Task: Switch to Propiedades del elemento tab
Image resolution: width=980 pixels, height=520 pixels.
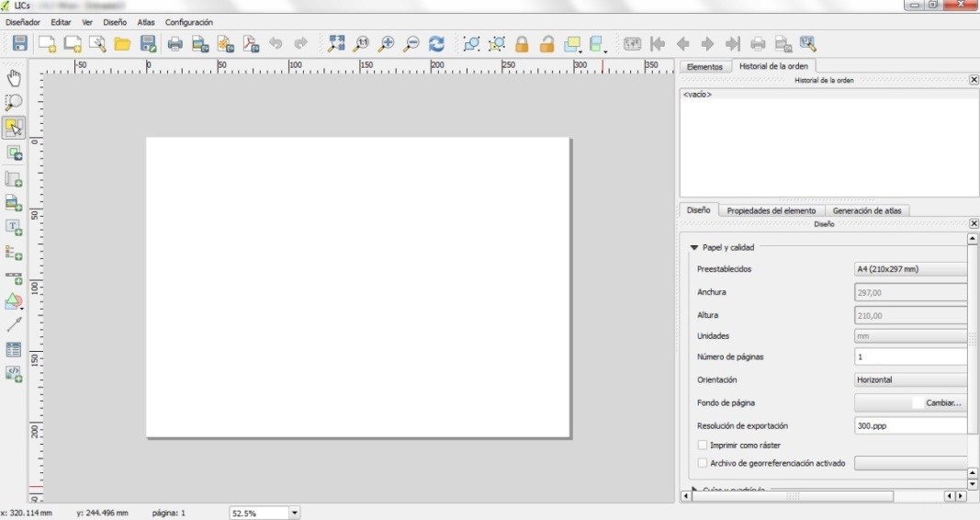Action: coord(771,210)
